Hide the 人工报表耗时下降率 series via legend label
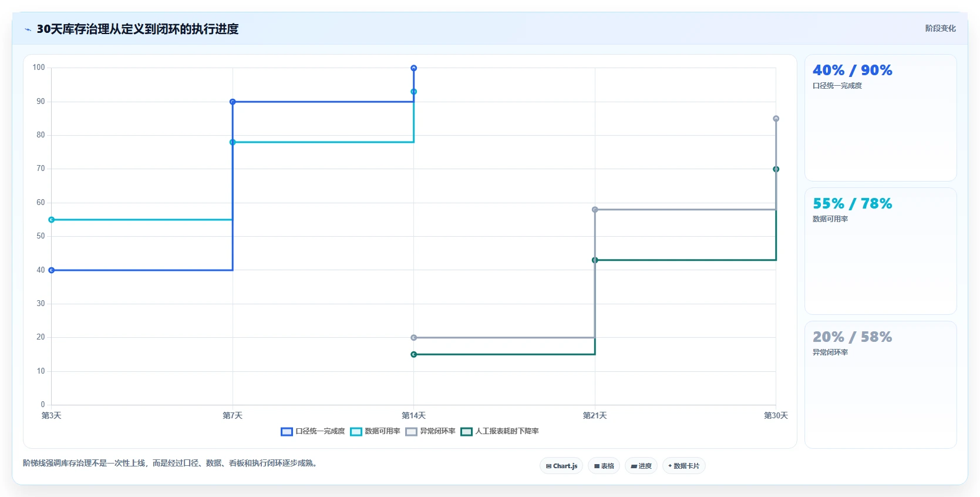 pos(507,431)
